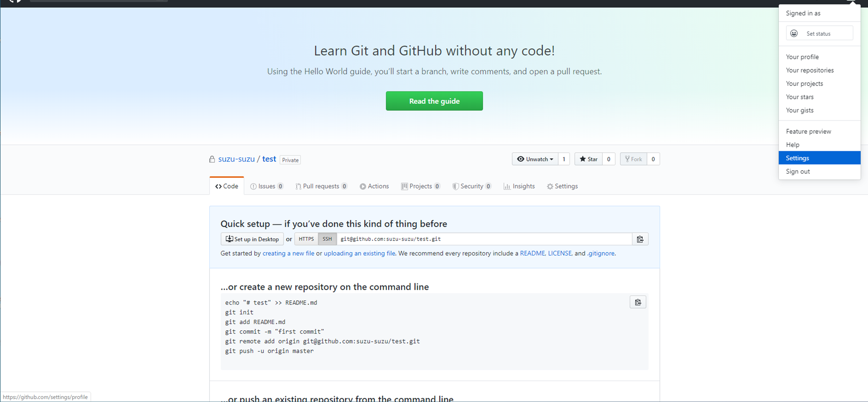Click Set up in Desktop button

[x=252, y=239]
